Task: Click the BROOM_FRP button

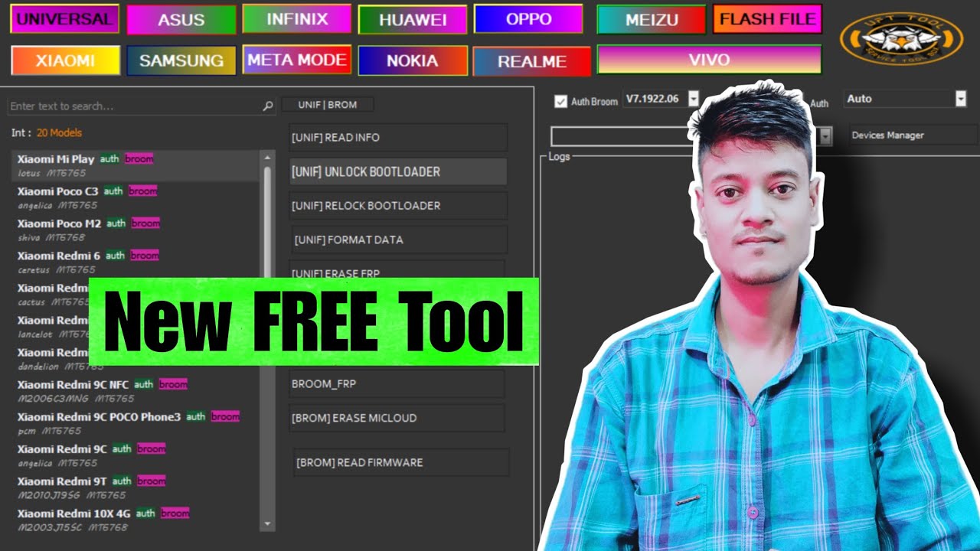Action: [x=397, y=383]
